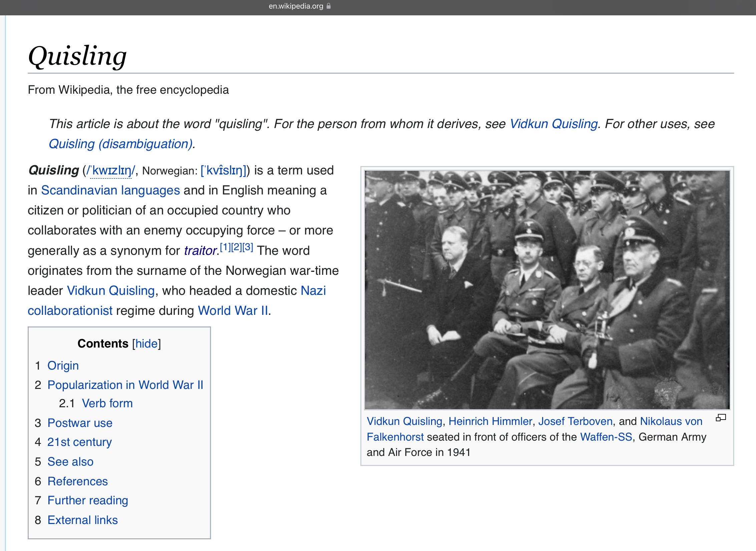
Task: Hide the Contents table via the hide toggle
Action: coord(146,344)
